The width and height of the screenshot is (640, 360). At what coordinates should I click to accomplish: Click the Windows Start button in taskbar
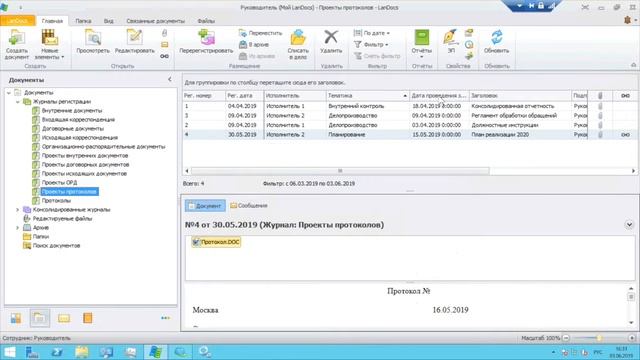[x=10, y=352]
